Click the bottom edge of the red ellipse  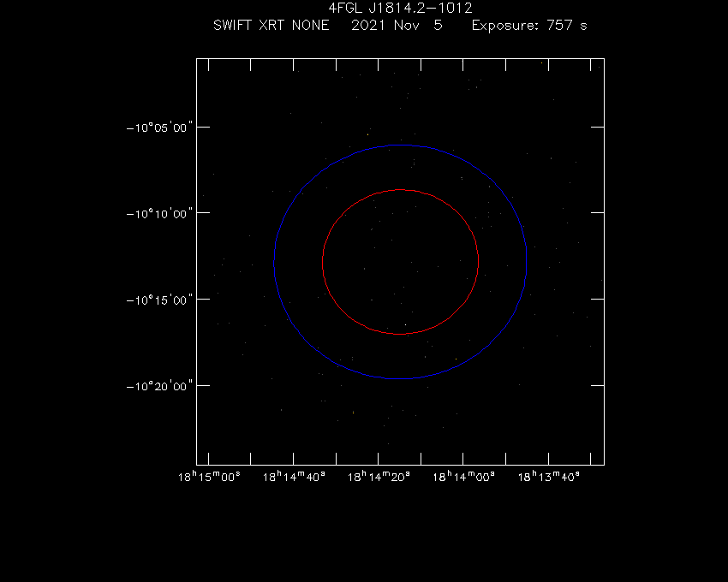point(400,334)
